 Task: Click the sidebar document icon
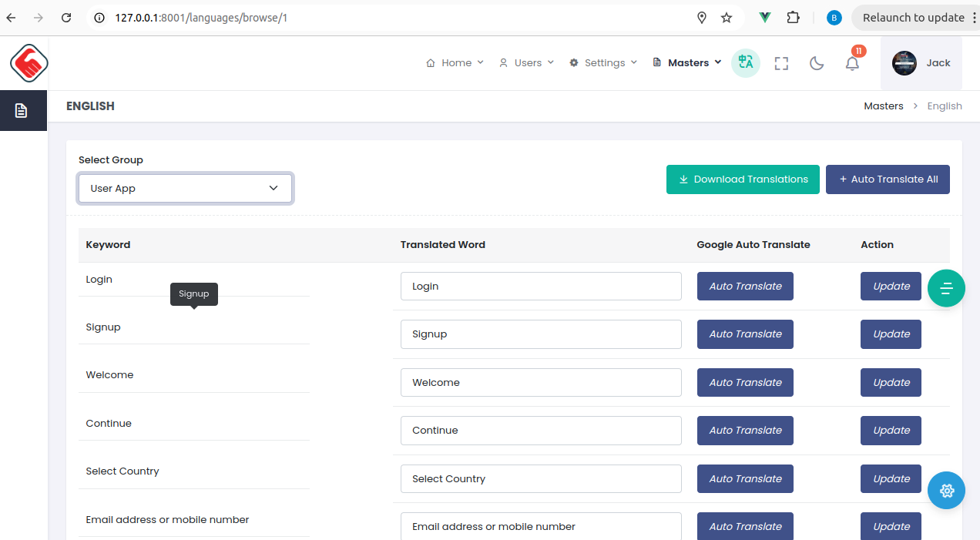(x=22, y=111)
